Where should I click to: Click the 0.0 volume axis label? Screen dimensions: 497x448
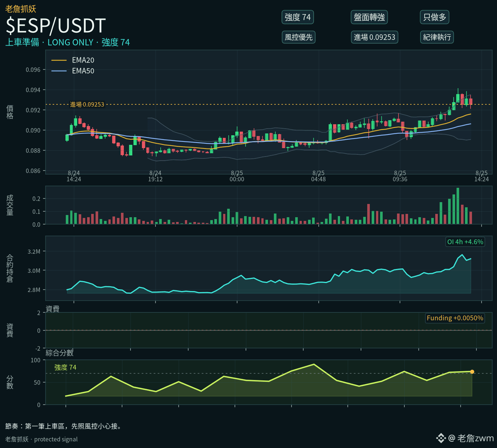tap(36, 225)
